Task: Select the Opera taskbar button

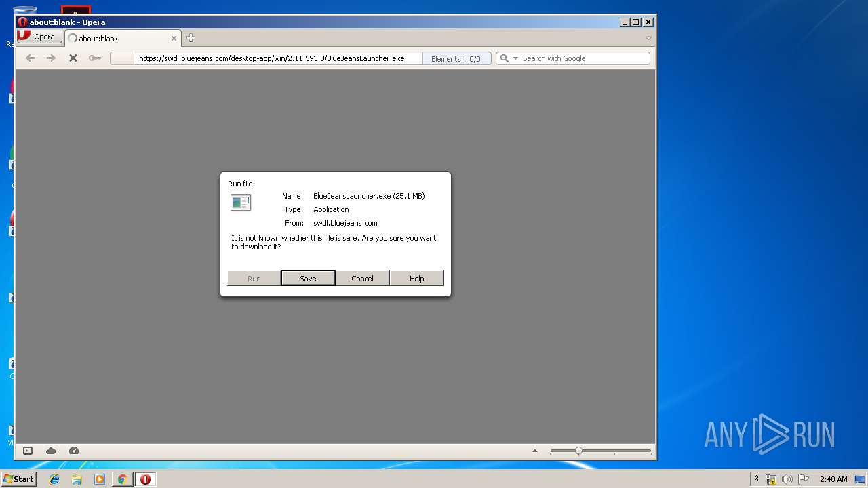Action: [x=145, y=479]
